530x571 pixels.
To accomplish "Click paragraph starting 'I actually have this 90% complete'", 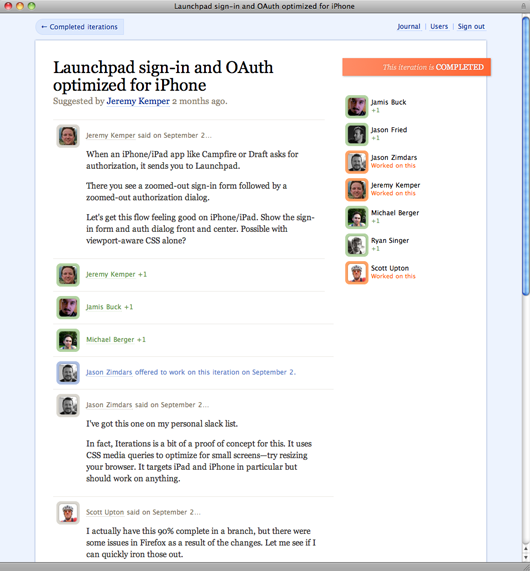I will (201, 543).
